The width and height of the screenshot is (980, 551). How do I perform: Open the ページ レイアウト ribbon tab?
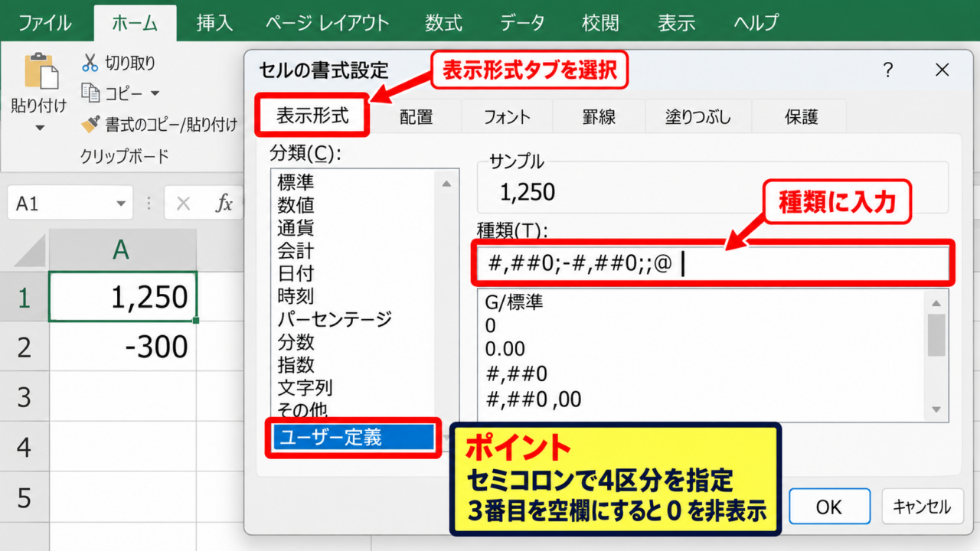pyautogui.click(x=328, y=23)
